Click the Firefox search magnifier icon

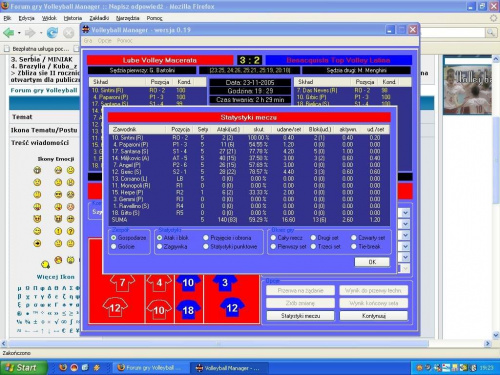tap(490, 32)
